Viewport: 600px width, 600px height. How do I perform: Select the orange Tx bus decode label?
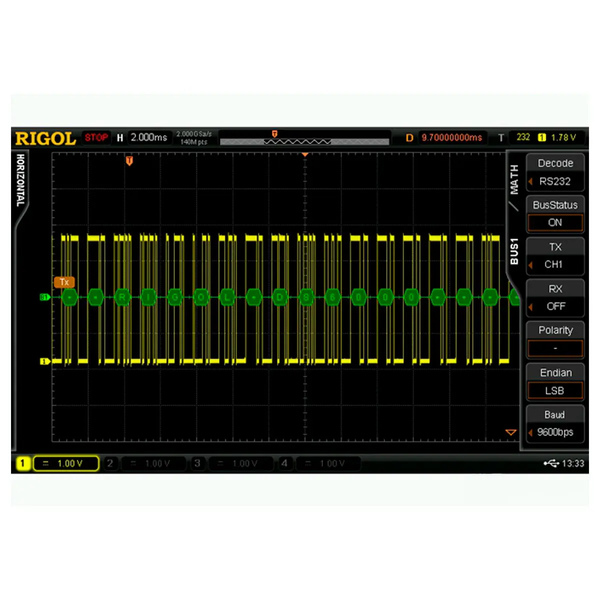click(x=65, y=282)
